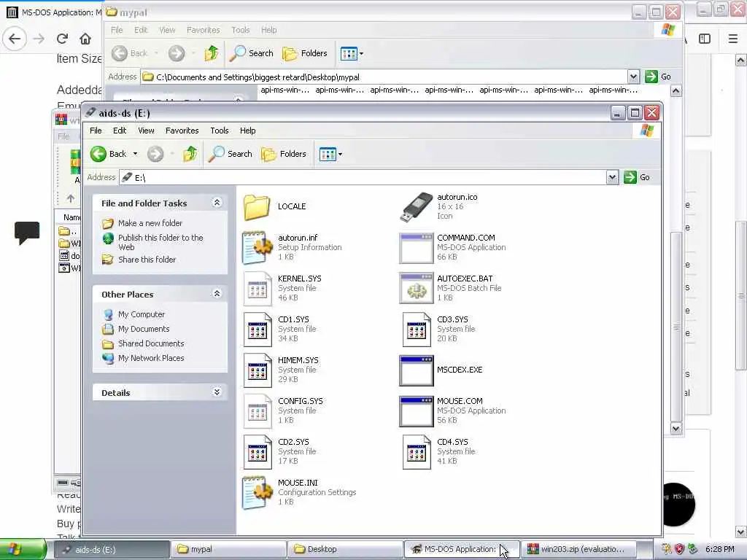
Task: Switch to Desktop taskbar button
Action: (345, 549)
